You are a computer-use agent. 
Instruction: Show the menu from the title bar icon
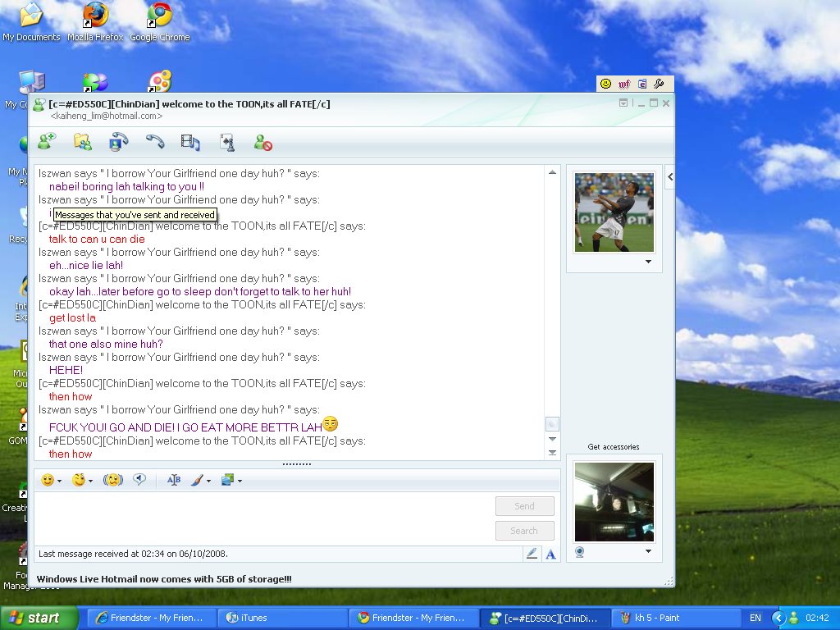click(x=623, y=103)
